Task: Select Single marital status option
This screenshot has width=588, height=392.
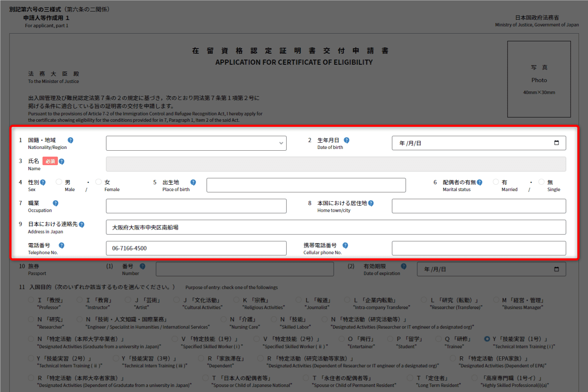Action: point(541,182)
